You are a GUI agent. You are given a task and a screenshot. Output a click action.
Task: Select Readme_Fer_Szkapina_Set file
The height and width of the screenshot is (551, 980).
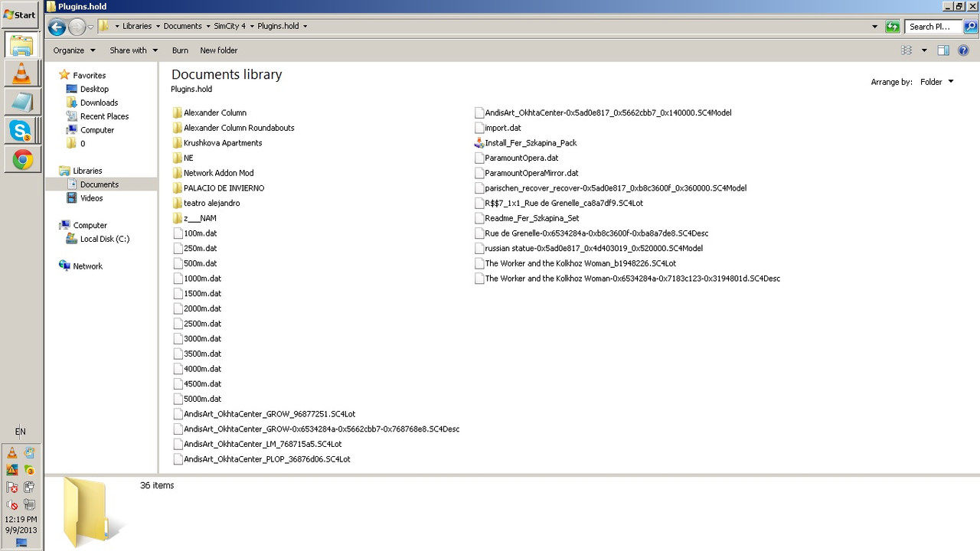532,218
